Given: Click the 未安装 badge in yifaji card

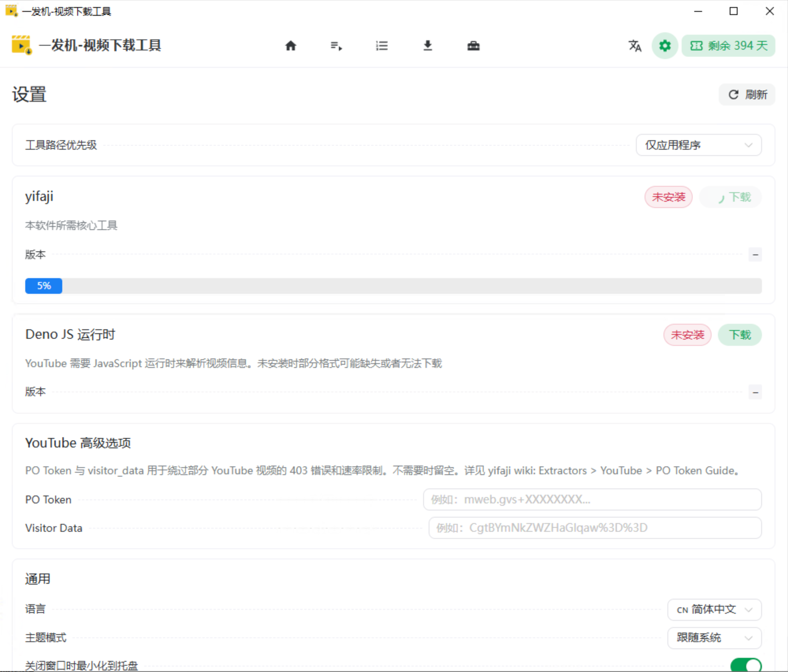Looking at the screenshot, I should coord(669,197).
